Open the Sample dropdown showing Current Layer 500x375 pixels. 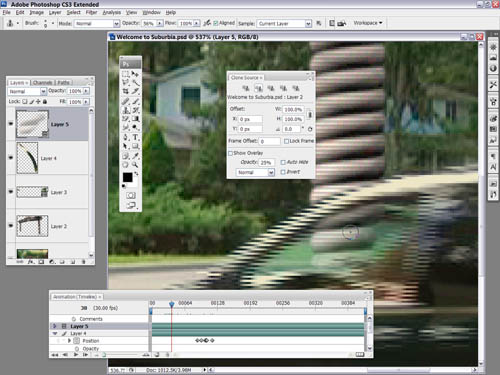[x=285, y=24]
